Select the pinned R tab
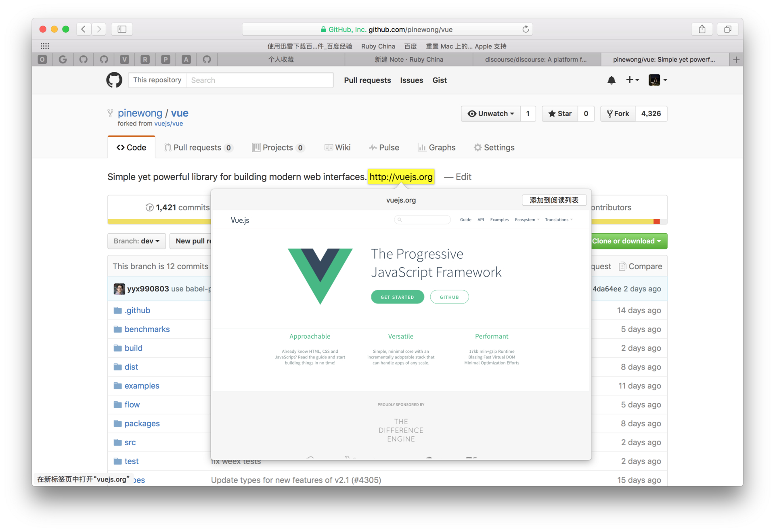The width and height of the screenshot is (775, 532). [145, 59]
